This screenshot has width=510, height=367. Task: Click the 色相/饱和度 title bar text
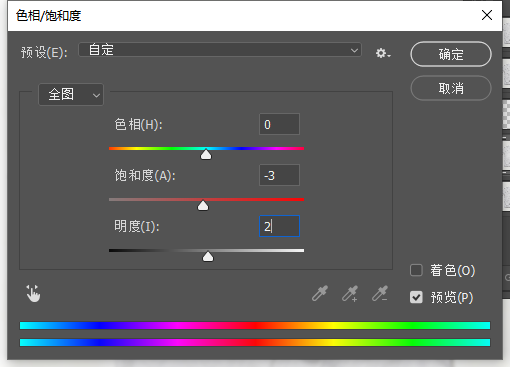(x=49, y=16)
